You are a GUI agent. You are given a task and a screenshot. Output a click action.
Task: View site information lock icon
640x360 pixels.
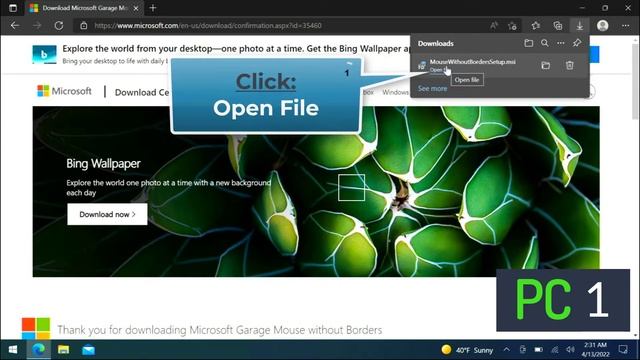click(84, 25)
